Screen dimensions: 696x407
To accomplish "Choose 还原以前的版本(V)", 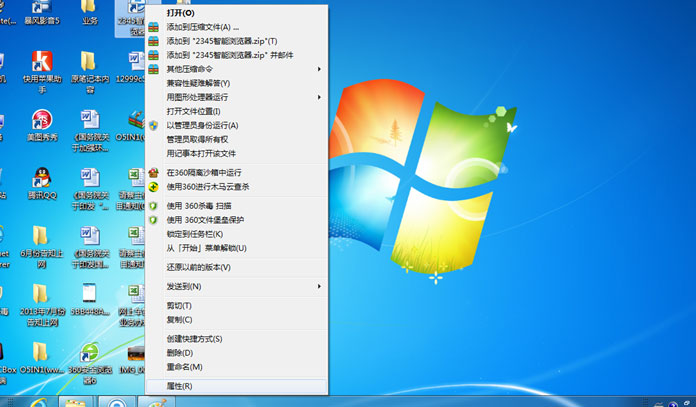I will click(x=237, y=267).
